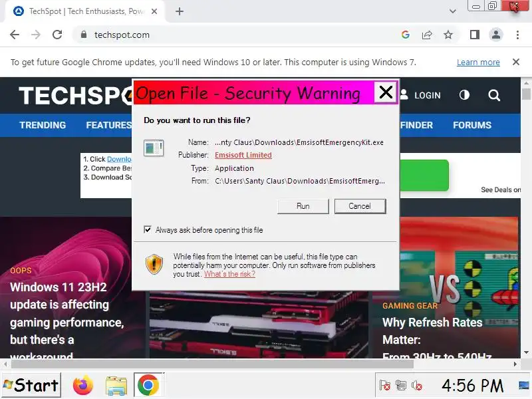Open the FORUMS menu item

[472, 125]
